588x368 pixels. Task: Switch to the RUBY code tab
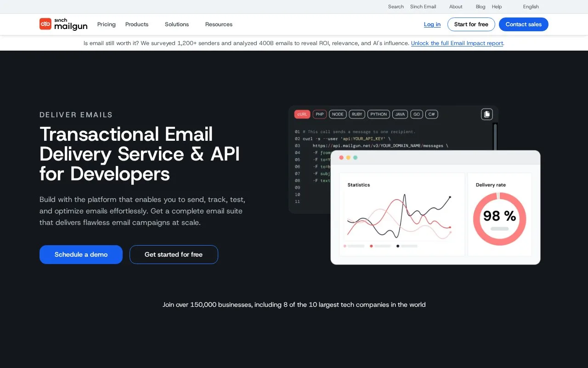[357, 114]
